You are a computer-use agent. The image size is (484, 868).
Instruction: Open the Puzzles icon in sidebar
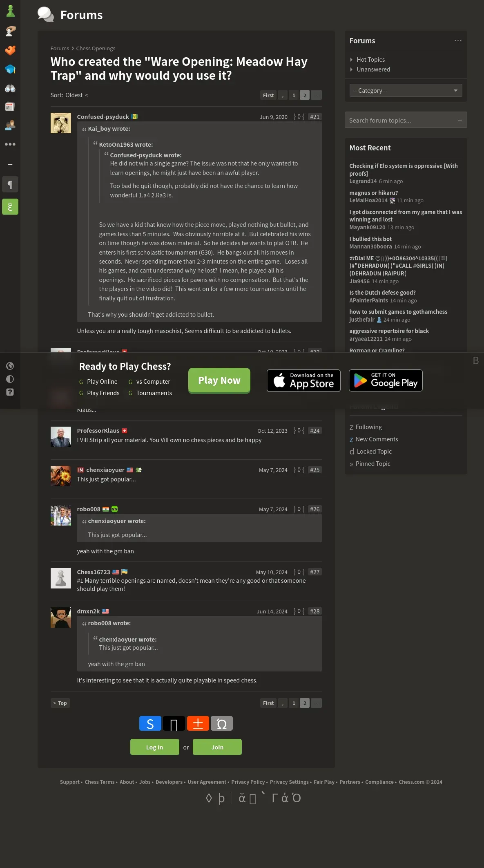click(10, 50)
